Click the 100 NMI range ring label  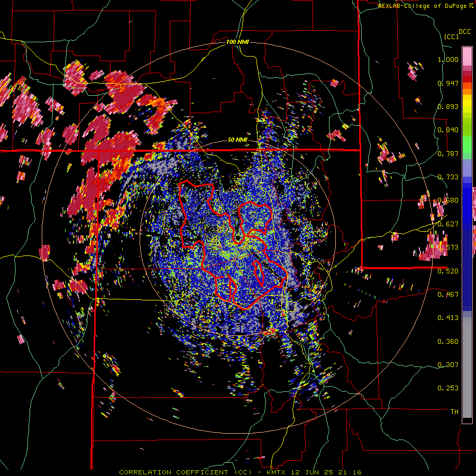(237, 42)
